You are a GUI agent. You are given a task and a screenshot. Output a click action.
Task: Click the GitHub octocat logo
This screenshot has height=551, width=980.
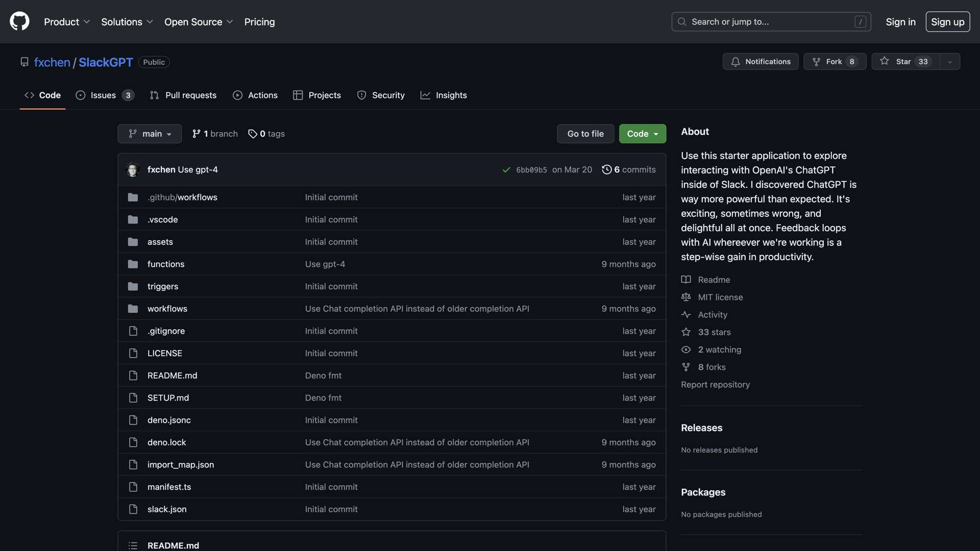19,21
